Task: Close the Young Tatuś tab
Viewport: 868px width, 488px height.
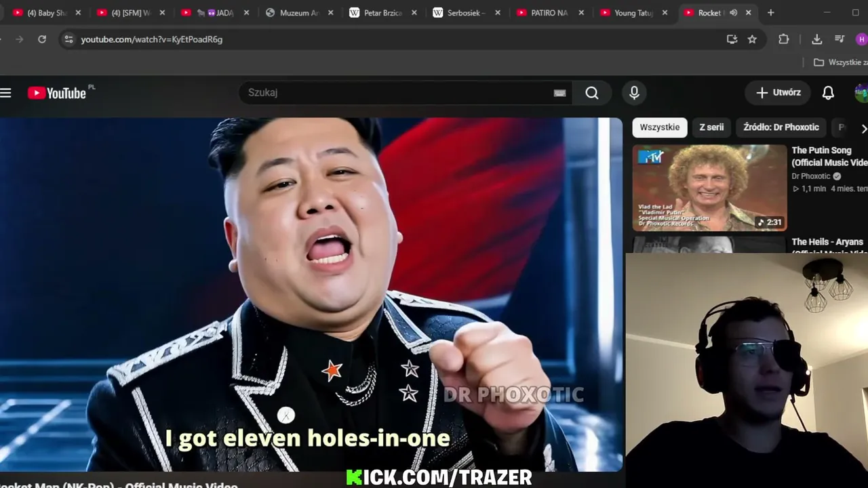Action: tap(665, 13)
